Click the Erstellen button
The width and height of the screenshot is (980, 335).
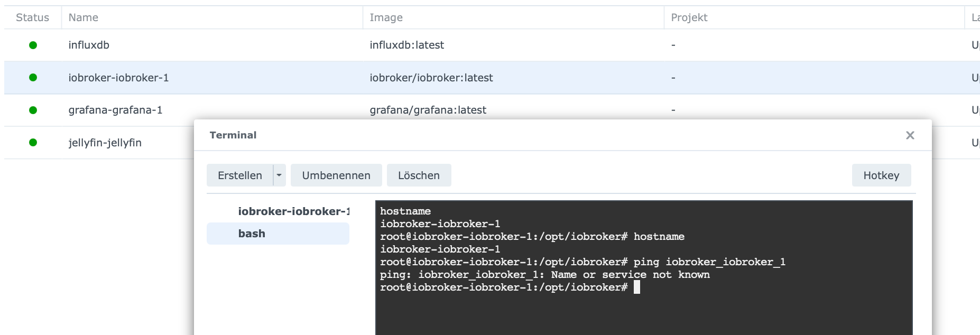240,175
